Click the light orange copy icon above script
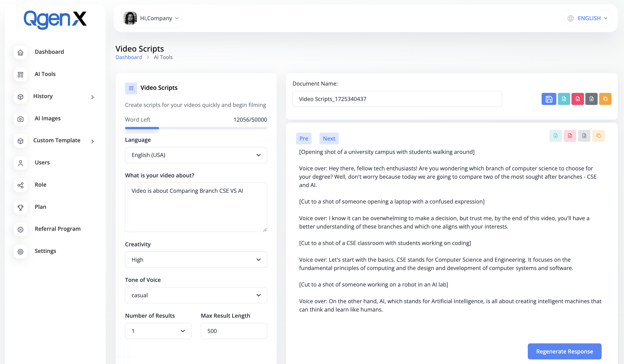The height and width of the screenshot is (364, 624). click(599, 136)
